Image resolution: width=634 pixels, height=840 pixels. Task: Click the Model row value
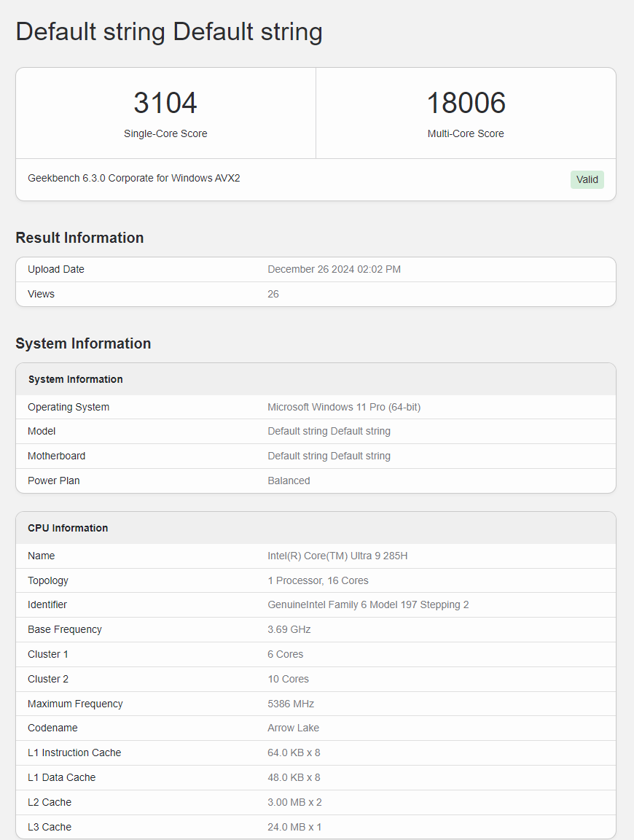329,431
